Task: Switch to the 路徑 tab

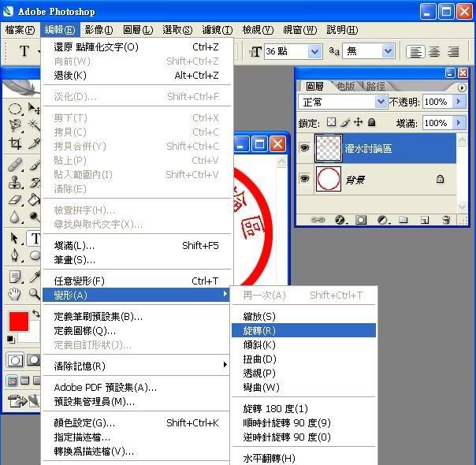Action: 375,87
